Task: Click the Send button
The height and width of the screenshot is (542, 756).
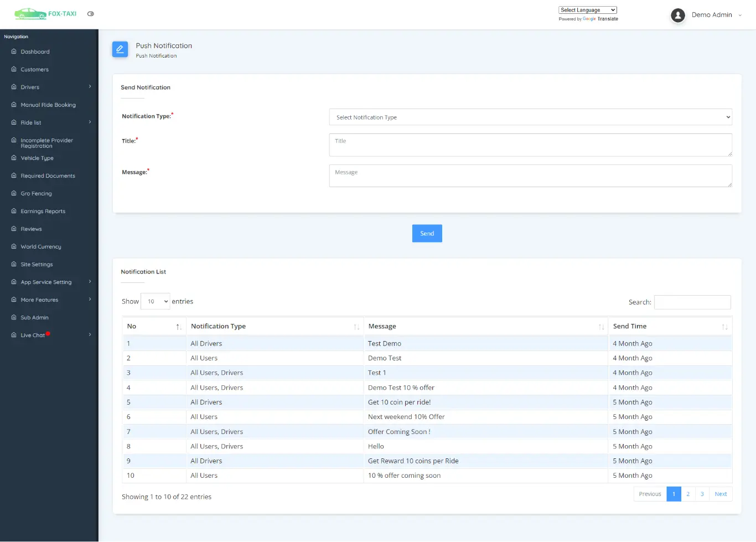Action: click(427, 234)
